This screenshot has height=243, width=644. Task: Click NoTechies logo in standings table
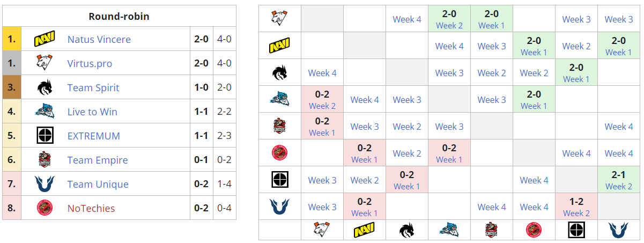point(45,209)
